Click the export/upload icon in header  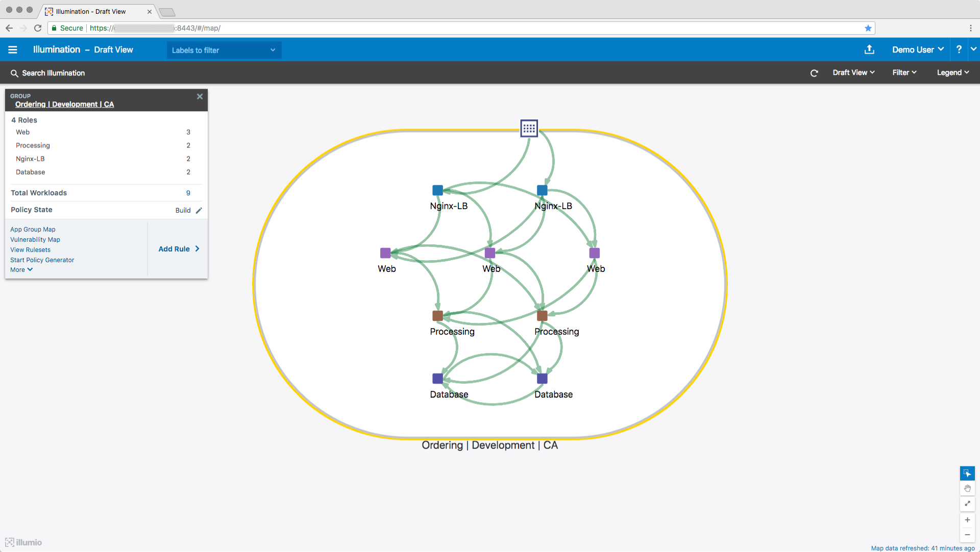click(x=869, y=49)
